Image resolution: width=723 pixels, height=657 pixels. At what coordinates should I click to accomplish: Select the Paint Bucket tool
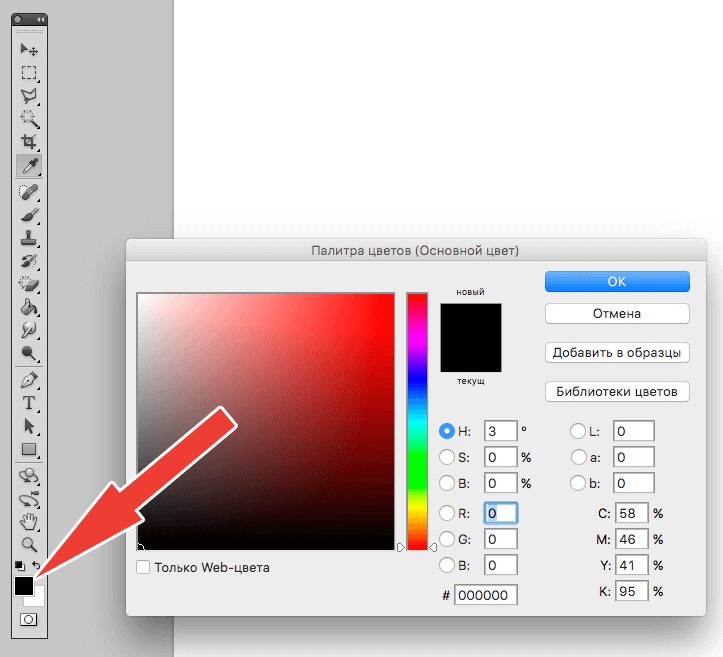(30, 307)
